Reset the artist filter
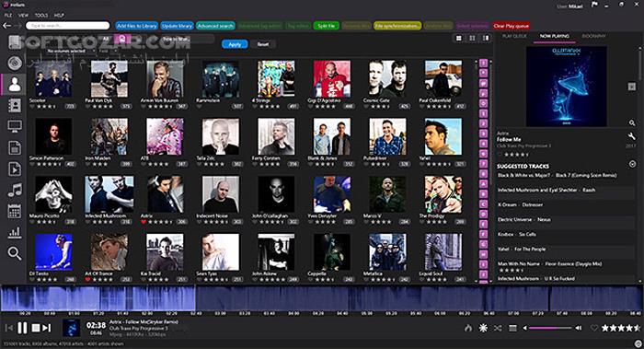The image size is (644, 349). pos(263,44)
